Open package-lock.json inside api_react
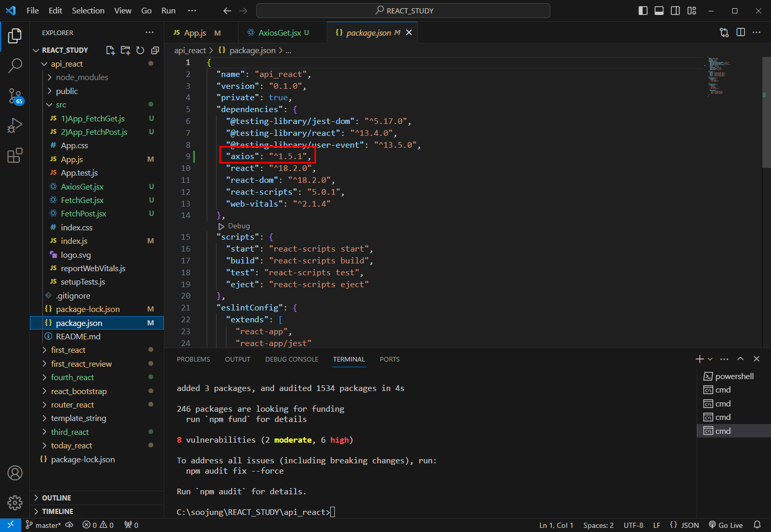The image size is (771, 532). (97, 309)
